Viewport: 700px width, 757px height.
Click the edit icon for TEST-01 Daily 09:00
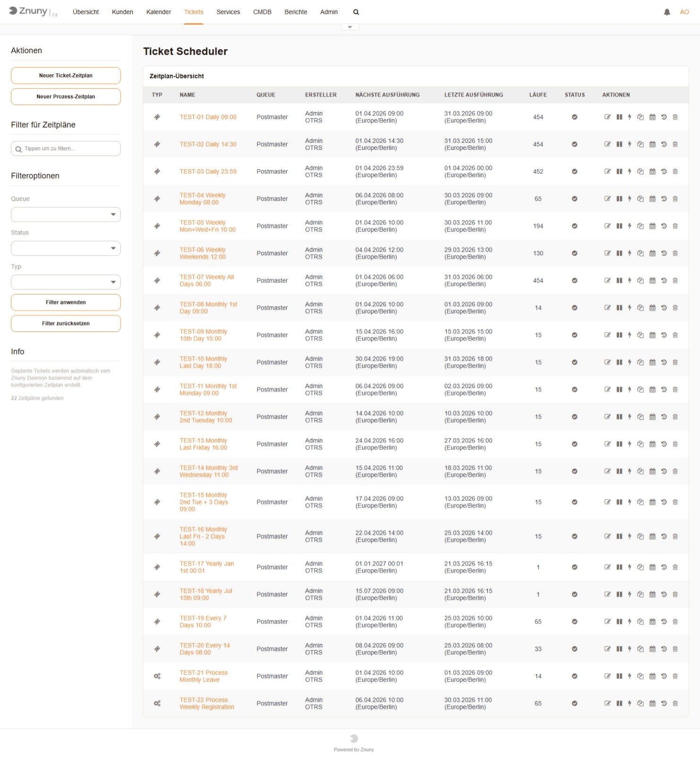point(607,117)
